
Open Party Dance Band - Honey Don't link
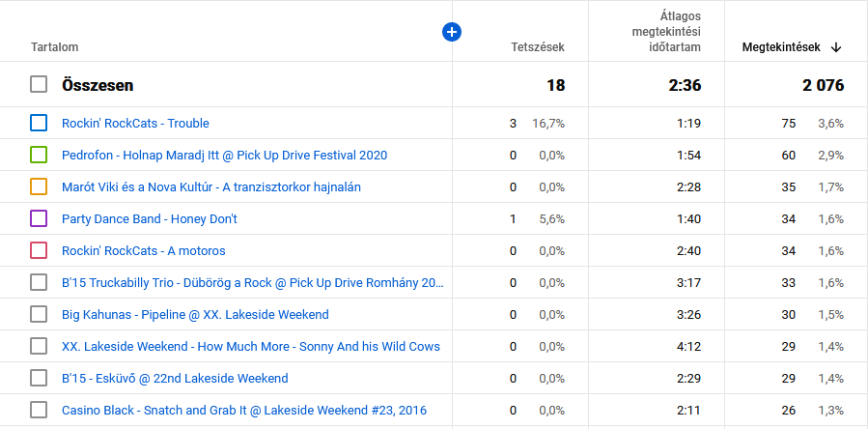(x=150, y=219)
